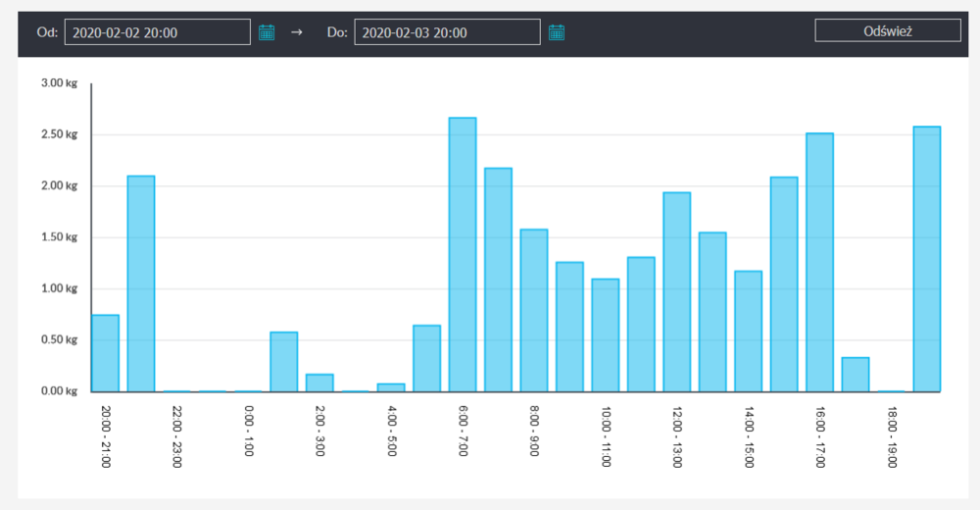Image resolution: width=980 pixels, height=510 pixels.
Task: Select the bar for 16:00 - 17:00
Action: [x=820, y=263]
